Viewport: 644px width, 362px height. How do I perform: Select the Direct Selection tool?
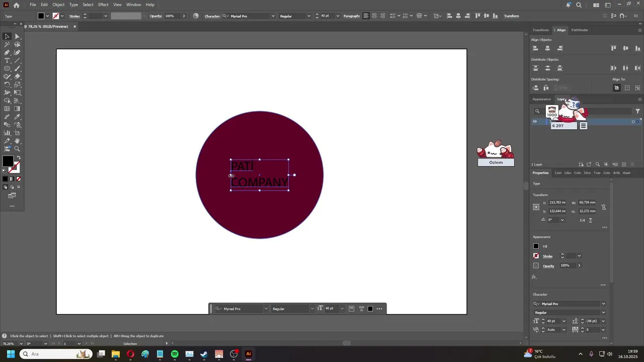17,36
